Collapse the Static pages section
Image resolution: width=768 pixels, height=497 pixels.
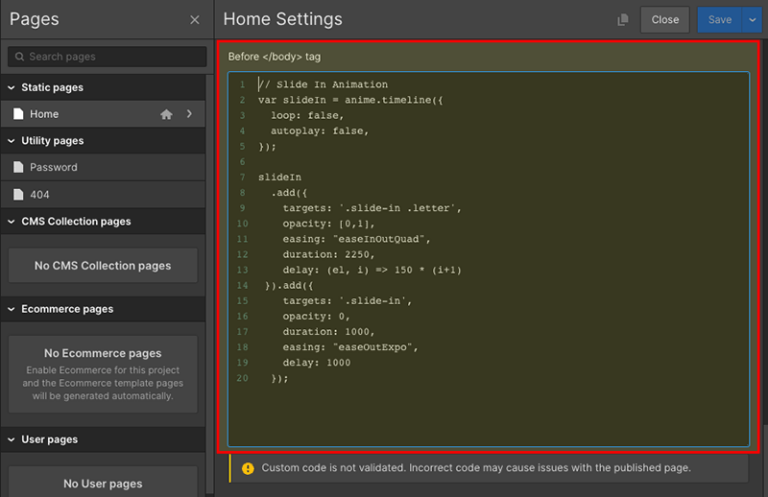click(11, 88)
